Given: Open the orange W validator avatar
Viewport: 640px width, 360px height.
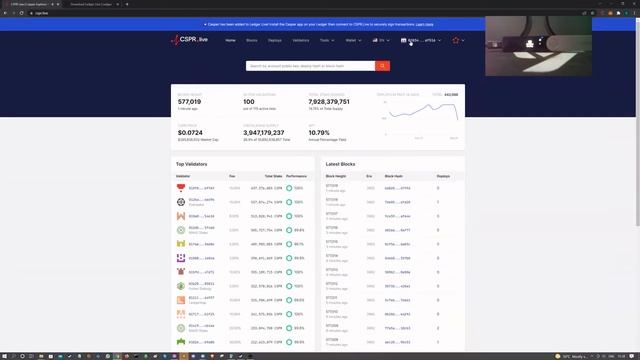Looking at the screenshot, I should click(x=181, y=216).
